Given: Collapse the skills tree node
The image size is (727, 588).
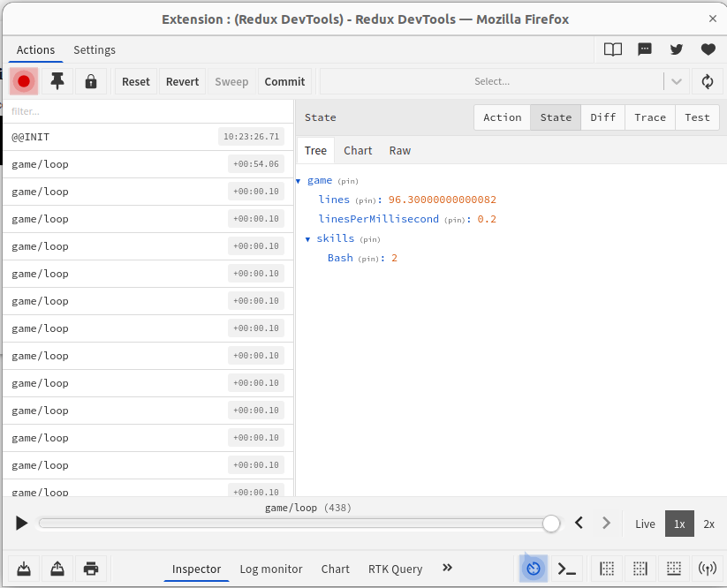Looking at the screenshot, I should [307, 239].
